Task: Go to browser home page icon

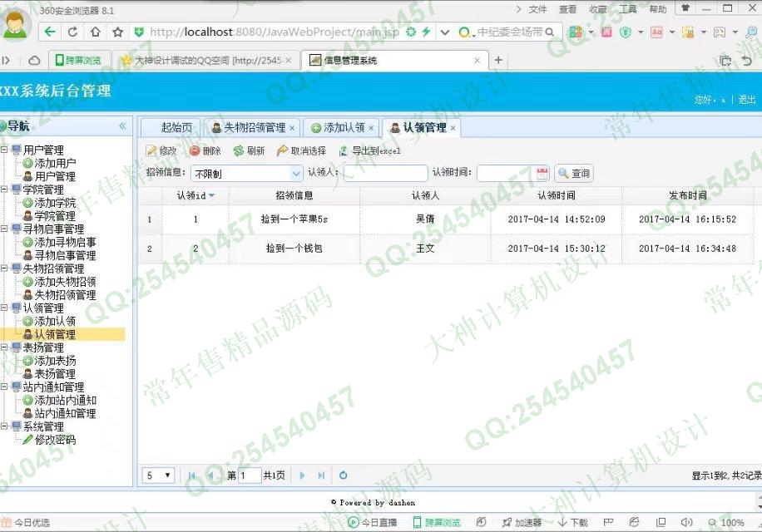Action: point(95,32)
